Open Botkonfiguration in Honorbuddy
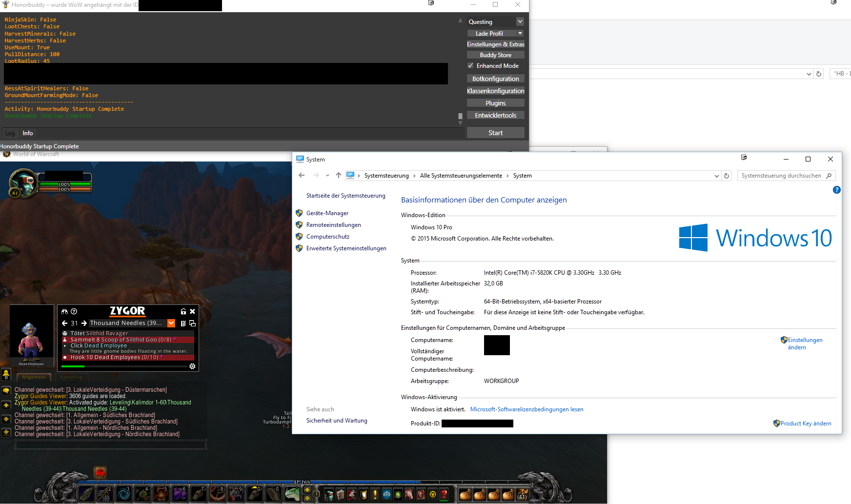The image size is (851, 504). (x=496, y=79)
